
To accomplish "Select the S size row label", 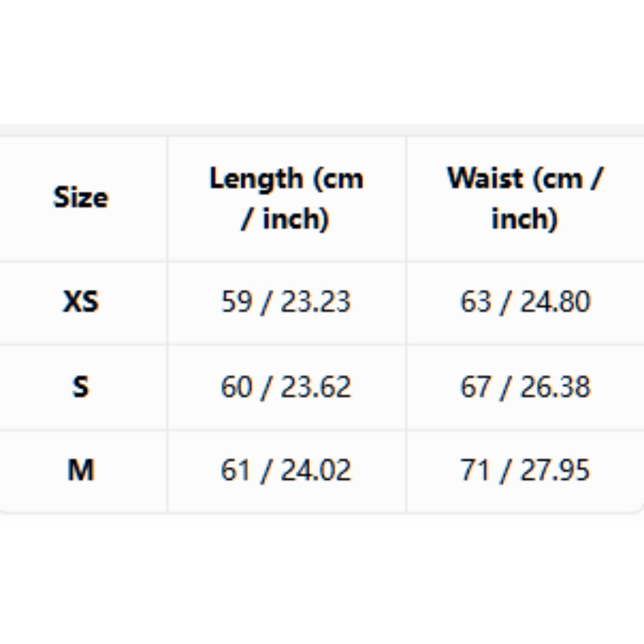I will (81, 387).
